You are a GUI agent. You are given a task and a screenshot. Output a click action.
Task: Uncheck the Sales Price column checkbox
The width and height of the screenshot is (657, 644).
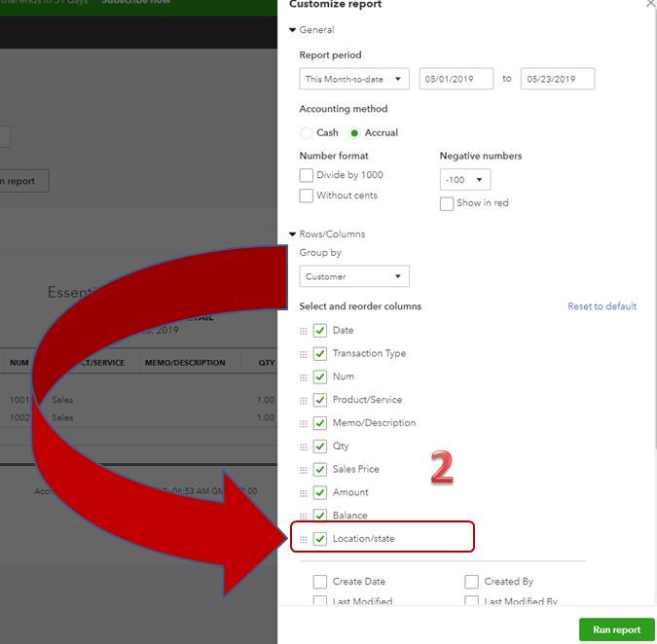coord(319,470)
